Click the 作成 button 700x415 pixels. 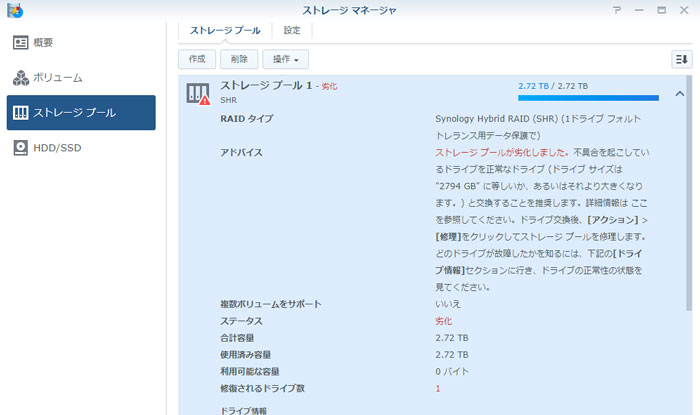point(197,59)
